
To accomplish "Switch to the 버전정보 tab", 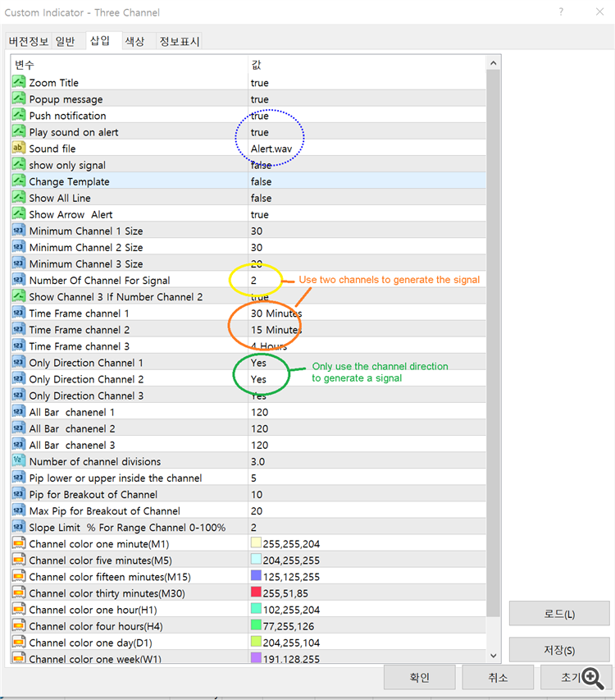I will point(29,42).
